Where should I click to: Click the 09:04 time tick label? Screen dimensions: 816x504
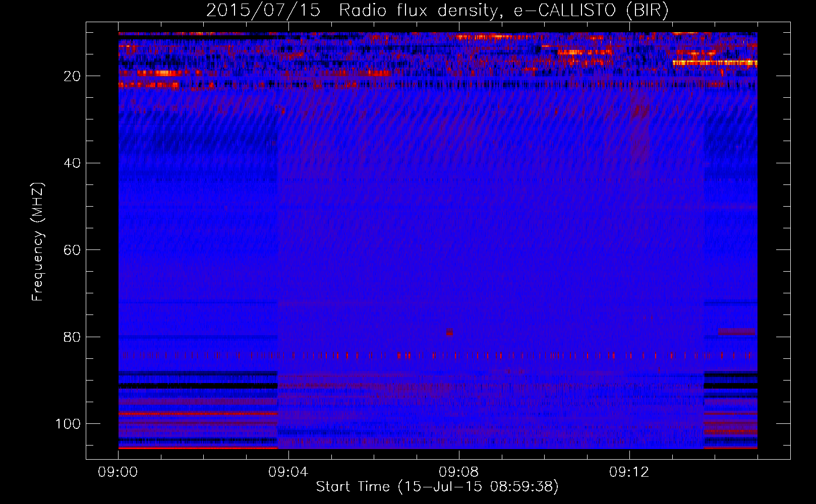point(288,472)
